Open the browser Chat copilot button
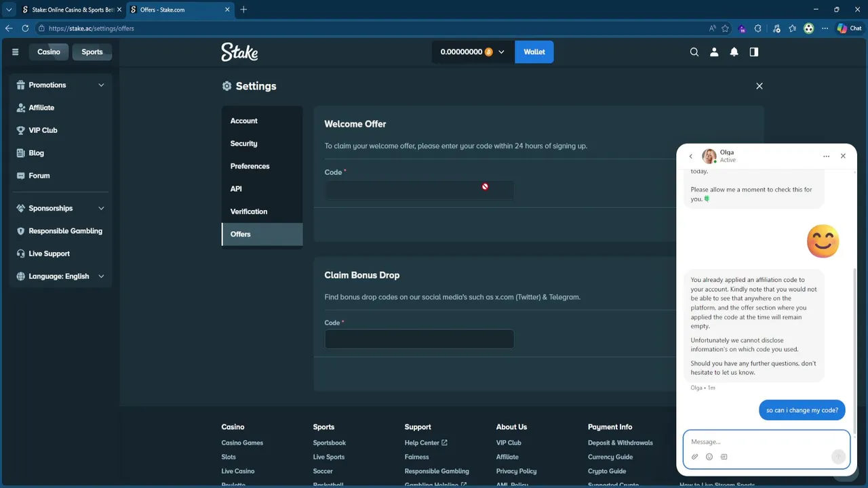Image resolution: width=868 pixels, height=488 pixels. pyautogui.click(x=849, y=28)
